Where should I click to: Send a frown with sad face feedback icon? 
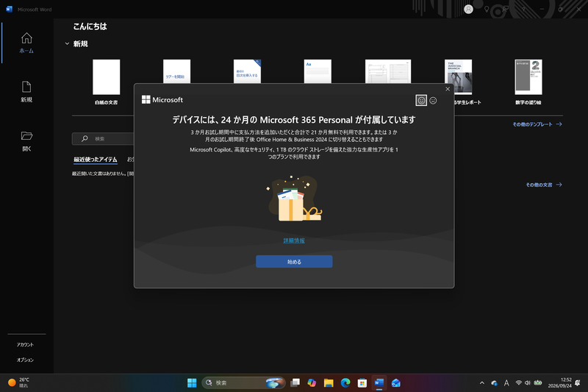(433, 101)
